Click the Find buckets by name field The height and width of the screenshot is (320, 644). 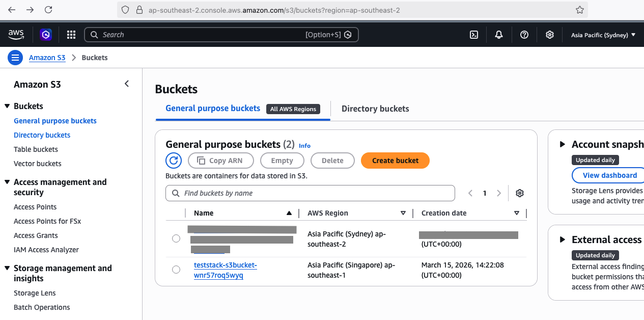pyautogui.click(x=310, y=193)
